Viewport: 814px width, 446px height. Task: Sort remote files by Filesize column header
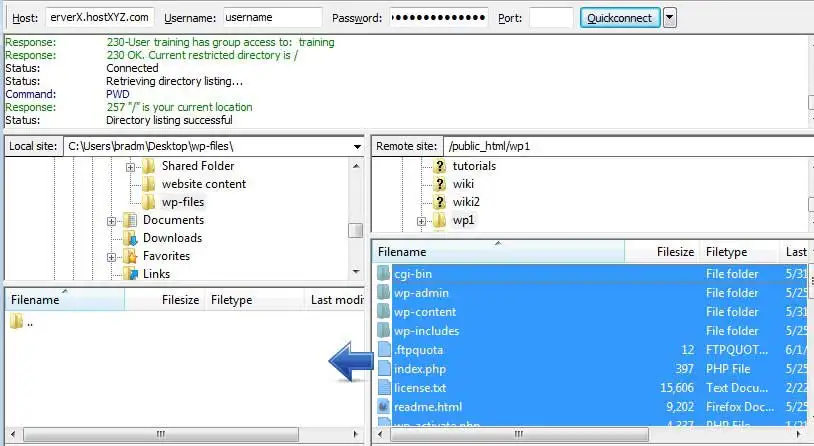(662, 252)
